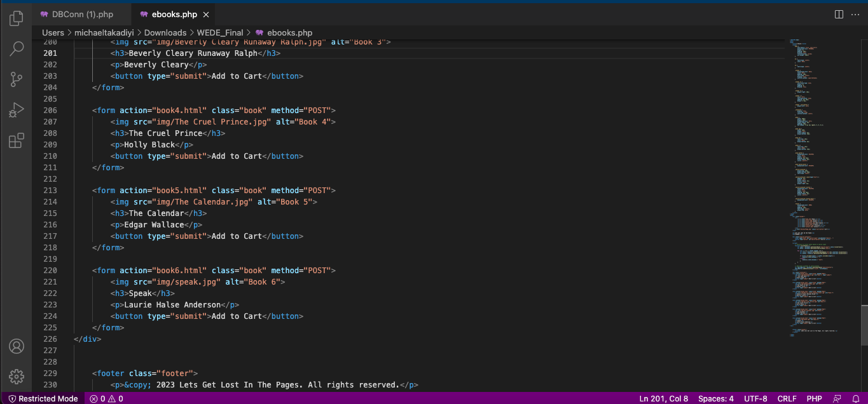Screen dimensions: 868x404
Task: Open the Search view in activity bar
Action: tap(17, 49)
